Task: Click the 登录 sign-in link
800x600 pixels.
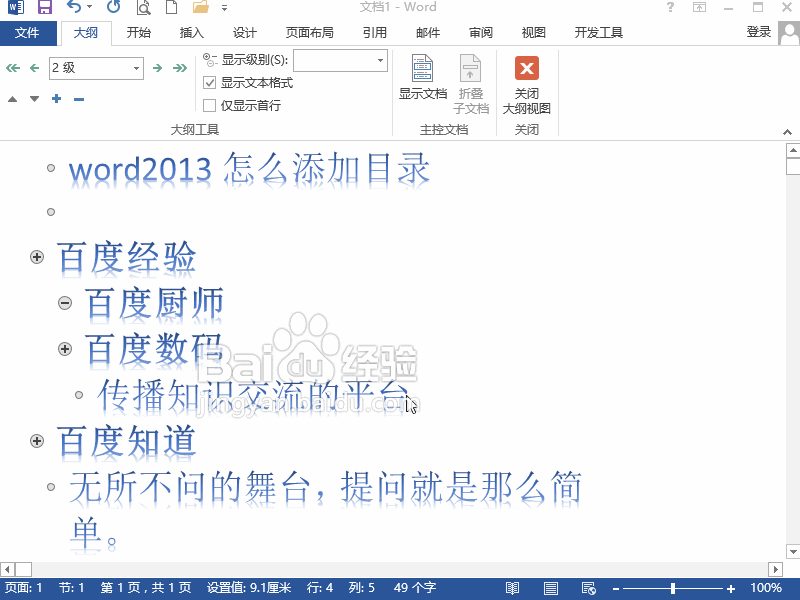Action: (x=759, y=32)
